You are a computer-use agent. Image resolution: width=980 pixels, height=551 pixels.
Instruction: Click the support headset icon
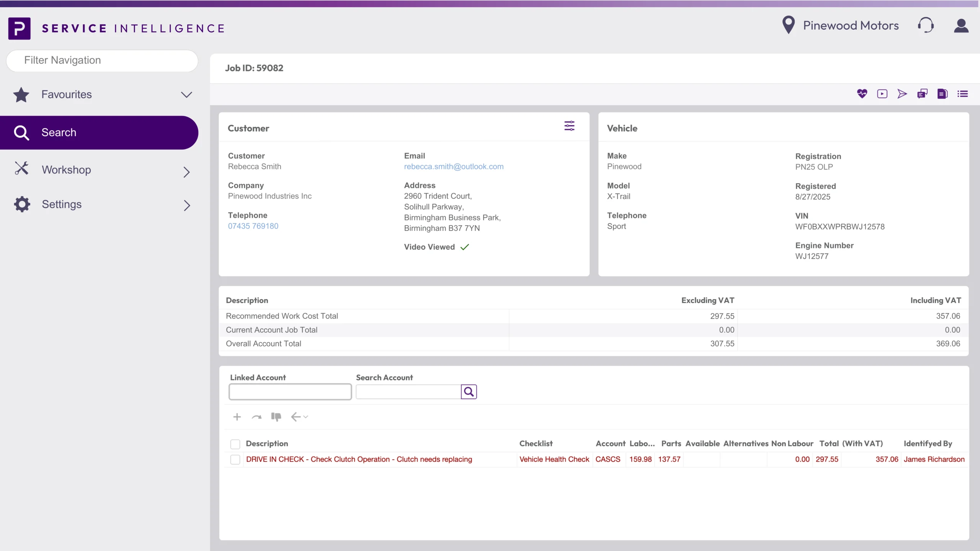[926, 25]
